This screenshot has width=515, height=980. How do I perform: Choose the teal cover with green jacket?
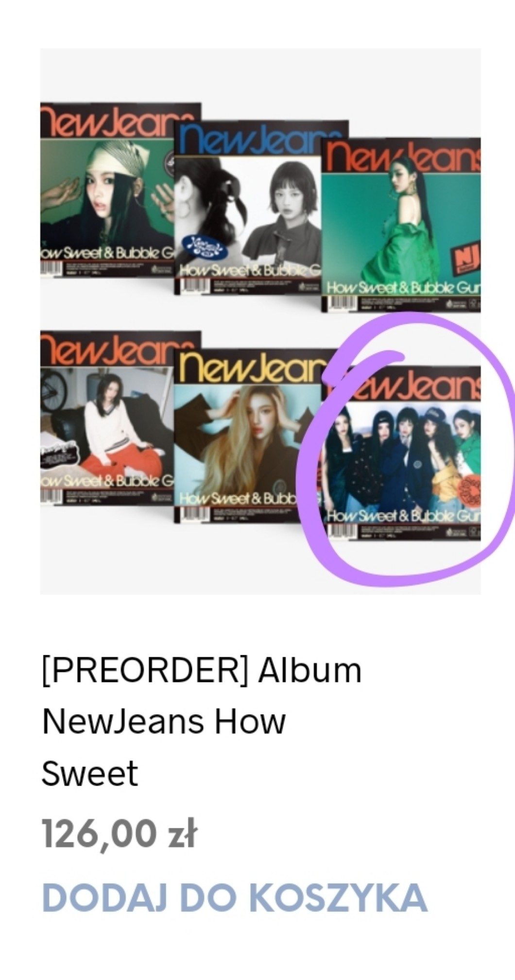point(401,225)
